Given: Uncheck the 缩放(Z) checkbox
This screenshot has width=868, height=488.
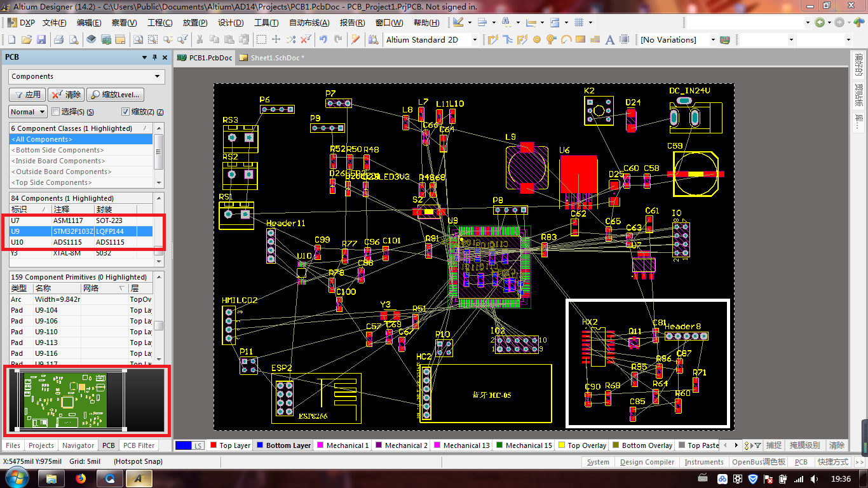Looking at the screenshot, I should coord(125,112).
